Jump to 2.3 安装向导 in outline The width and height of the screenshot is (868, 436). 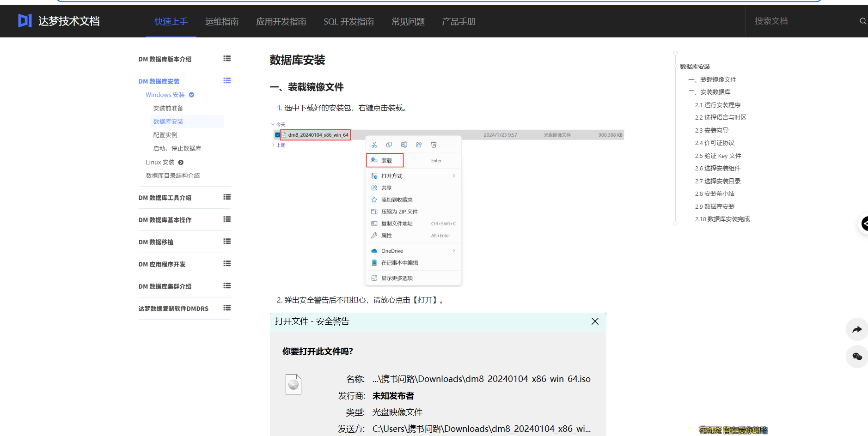[712, 130]
